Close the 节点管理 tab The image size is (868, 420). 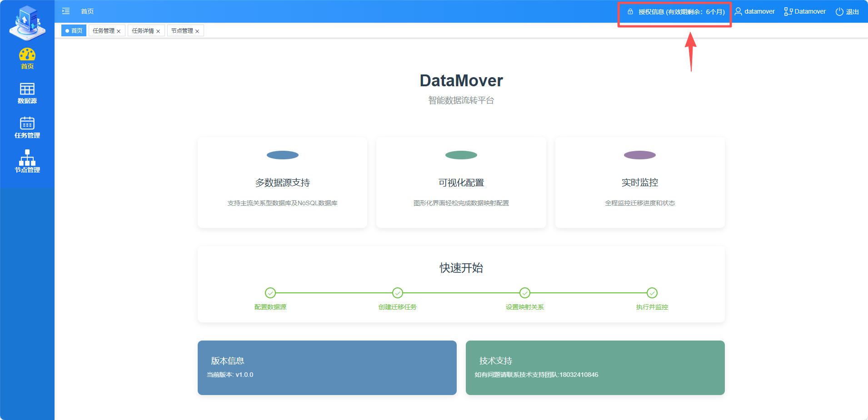(x=197, y=31)
